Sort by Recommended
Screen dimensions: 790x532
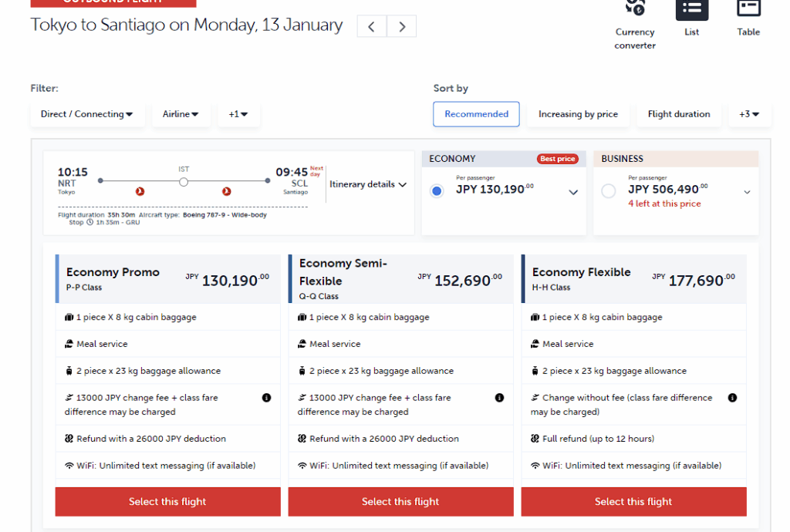click(476, 114)
